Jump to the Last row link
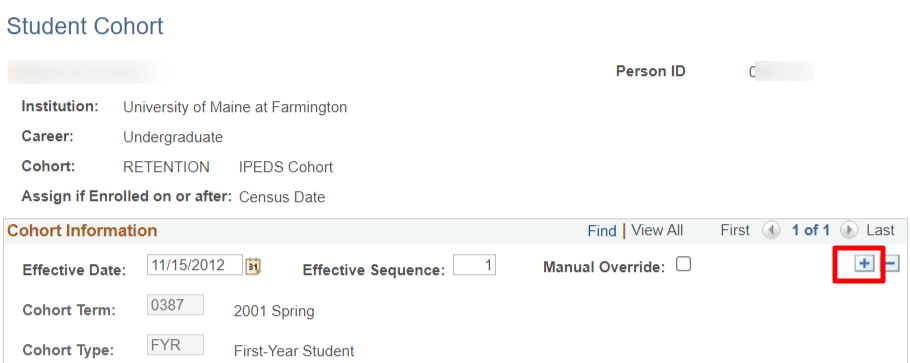This screenshot has width=910, height=363. point(880,231)
